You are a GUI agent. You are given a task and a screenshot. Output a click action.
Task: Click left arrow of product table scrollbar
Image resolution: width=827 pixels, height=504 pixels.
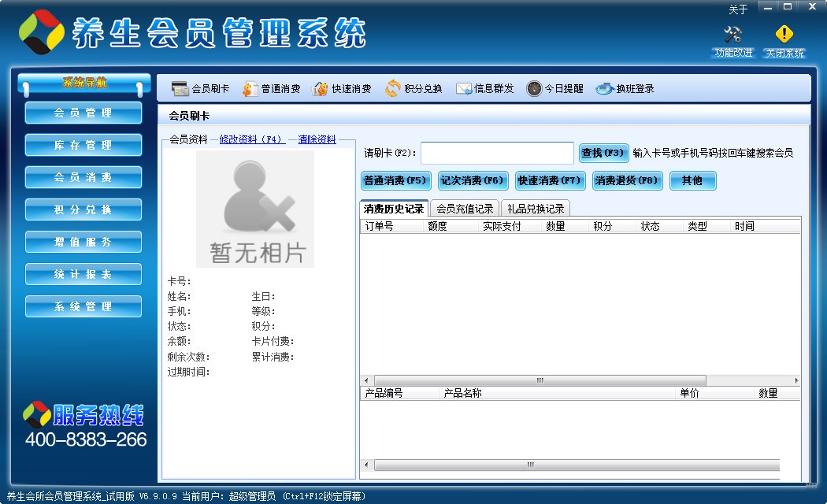click(366, 465)
